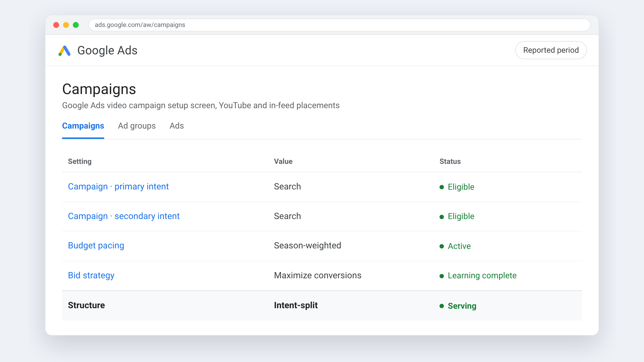The height and width of the screenshot is (362, 644).
Task: Click the Status column header
Action: 450,161
